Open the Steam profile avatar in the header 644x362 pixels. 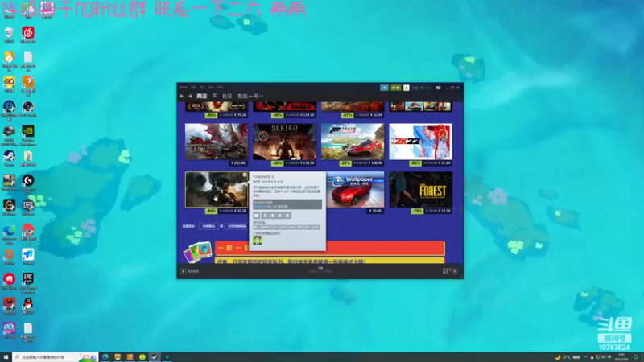(x=407, y=88)
